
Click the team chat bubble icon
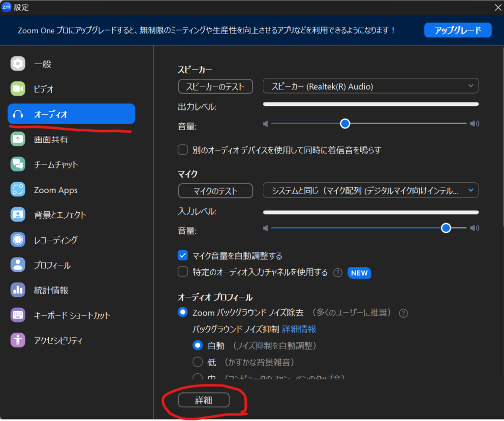(x=18, y=164)
